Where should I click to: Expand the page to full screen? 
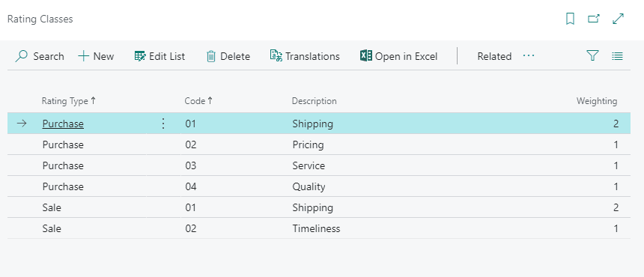tap(618, 19)
